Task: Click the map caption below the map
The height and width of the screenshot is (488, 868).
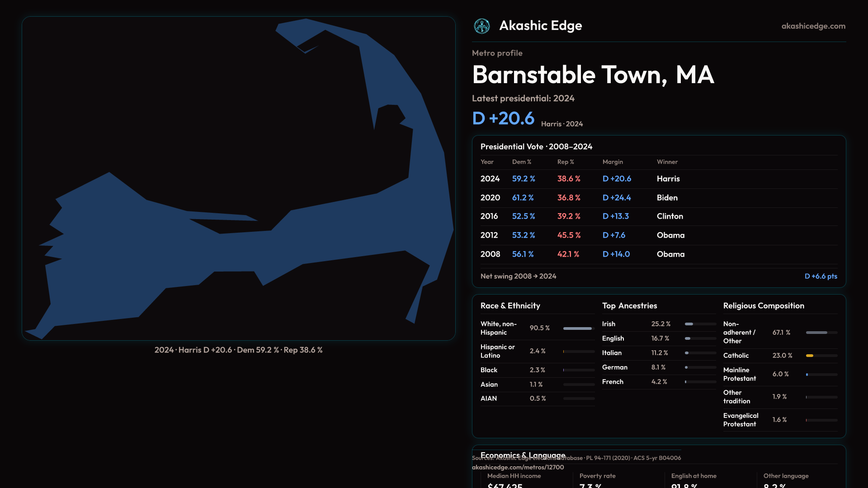Action: pos(238,350)
